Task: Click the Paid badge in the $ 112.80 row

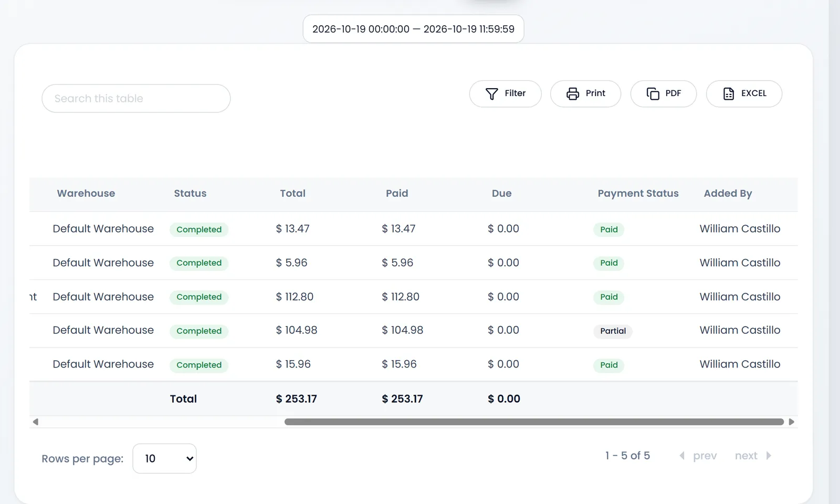Action: click(609, 297)
